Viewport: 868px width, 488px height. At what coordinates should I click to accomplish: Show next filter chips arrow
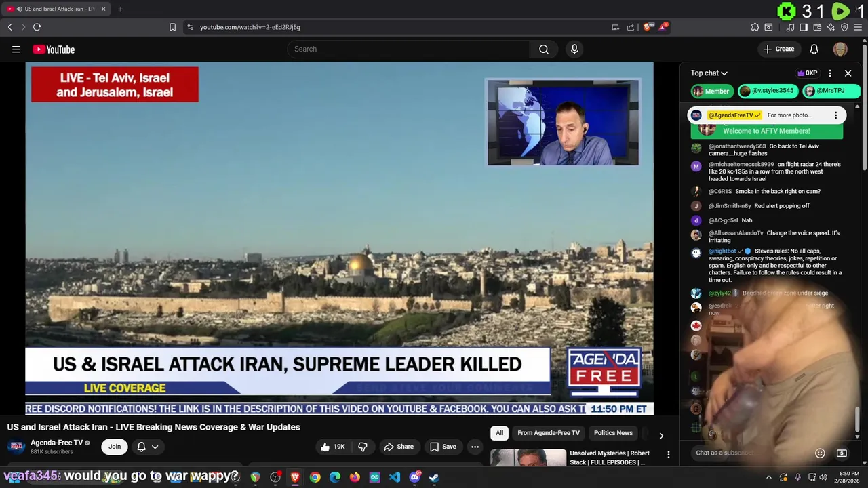tap(661, 436)
